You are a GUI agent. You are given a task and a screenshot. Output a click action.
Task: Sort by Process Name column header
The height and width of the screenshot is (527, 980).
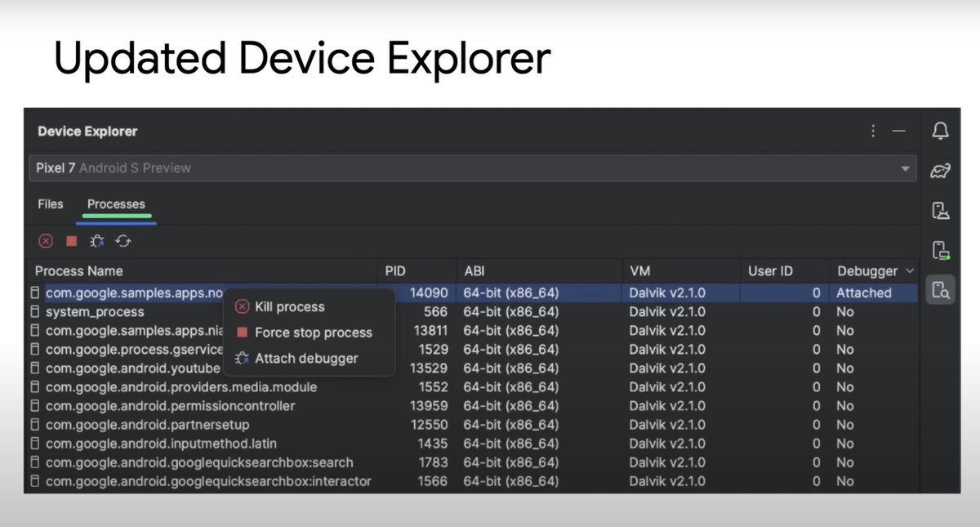point(79,270)
